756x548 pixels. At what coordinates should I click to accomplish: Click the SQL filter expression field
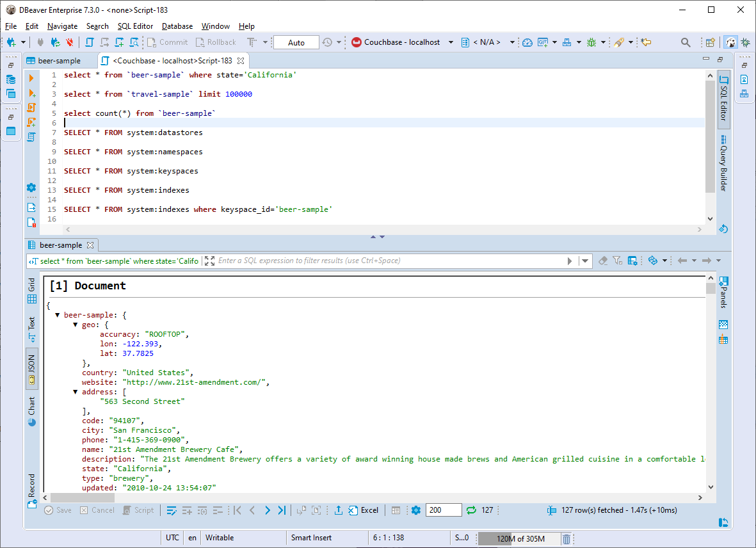[x=390, y=261]
